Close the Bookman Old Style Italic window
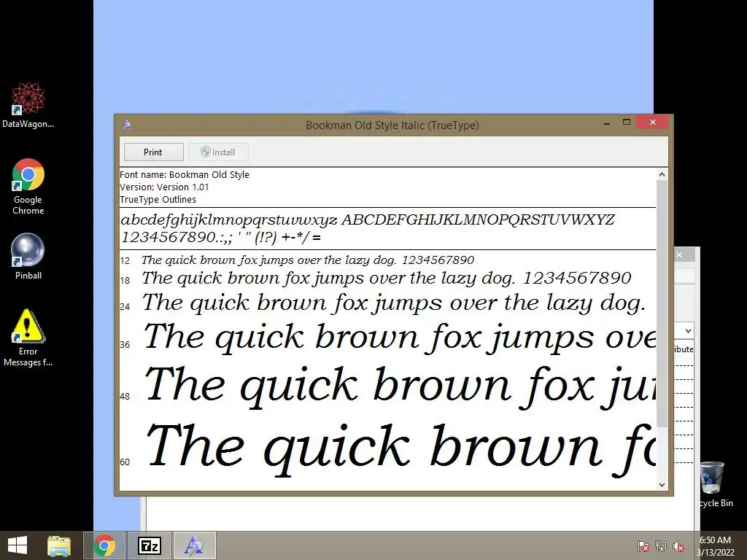747x560 pixels. click(653, 122)
